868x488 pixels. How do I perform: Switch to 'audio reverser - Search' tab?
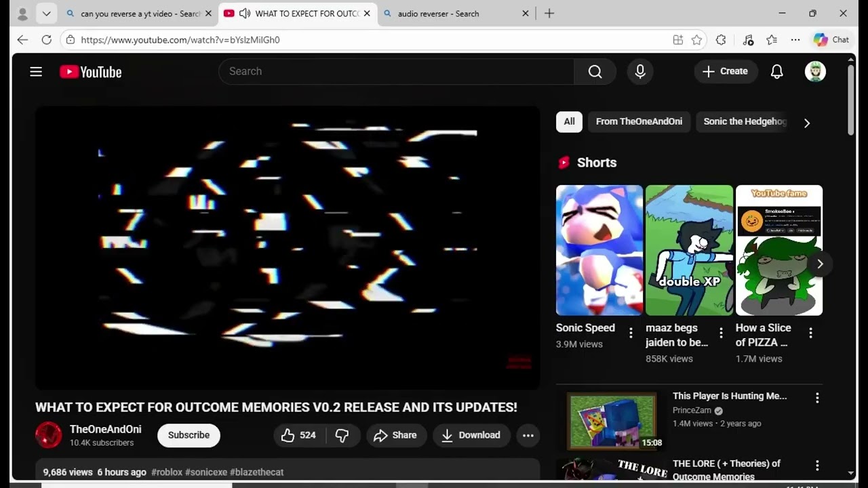click(456, 14)
